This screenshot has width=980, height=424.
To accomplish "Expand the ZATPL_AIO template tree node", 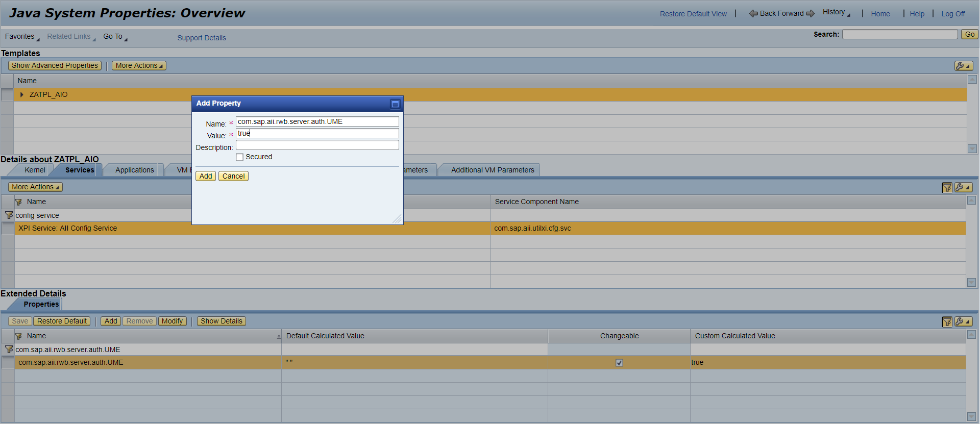I will coord(21,94).
